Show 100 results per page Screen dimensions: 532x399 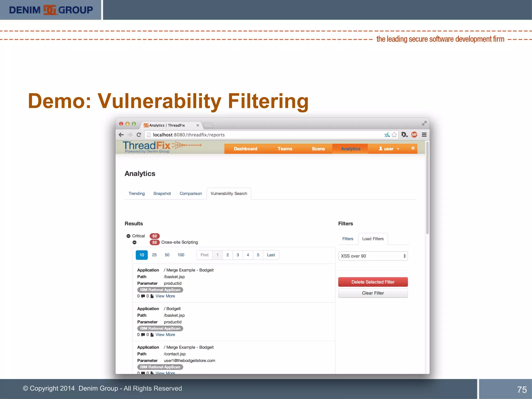coord(181,255)
